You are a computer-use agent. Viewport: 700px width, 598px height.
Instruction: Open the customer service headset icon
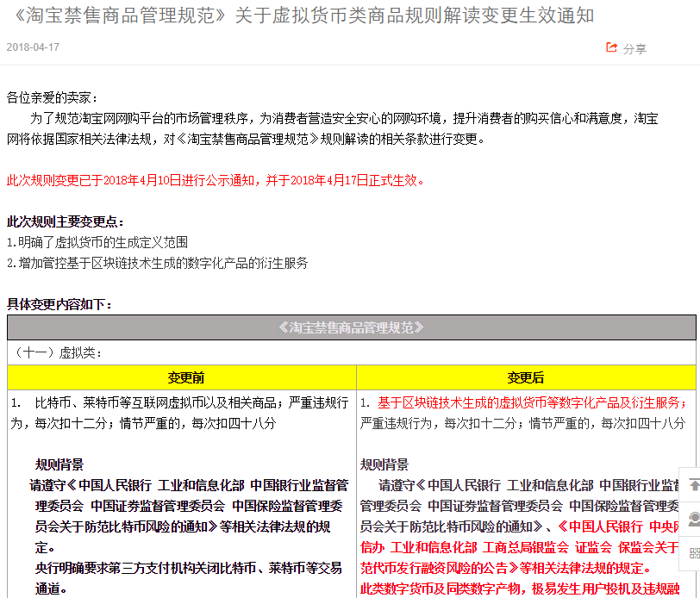point(694,519)
